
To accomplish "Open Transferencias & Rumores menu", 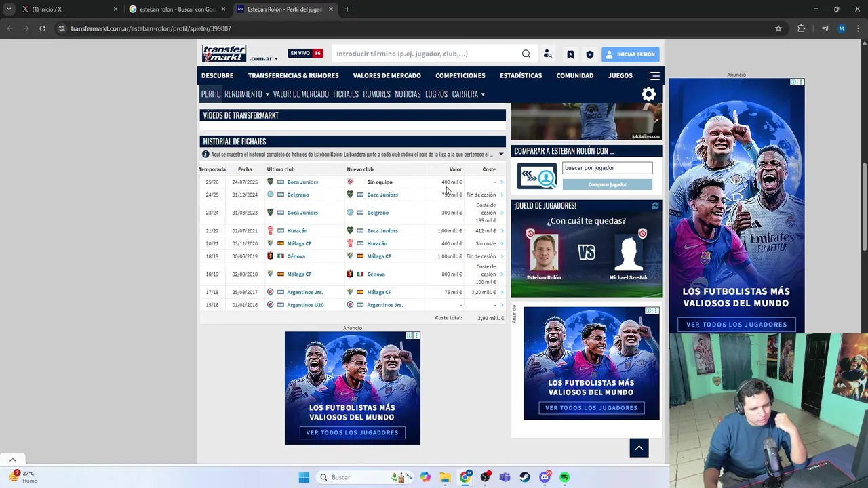I will (x=293, y=75).
